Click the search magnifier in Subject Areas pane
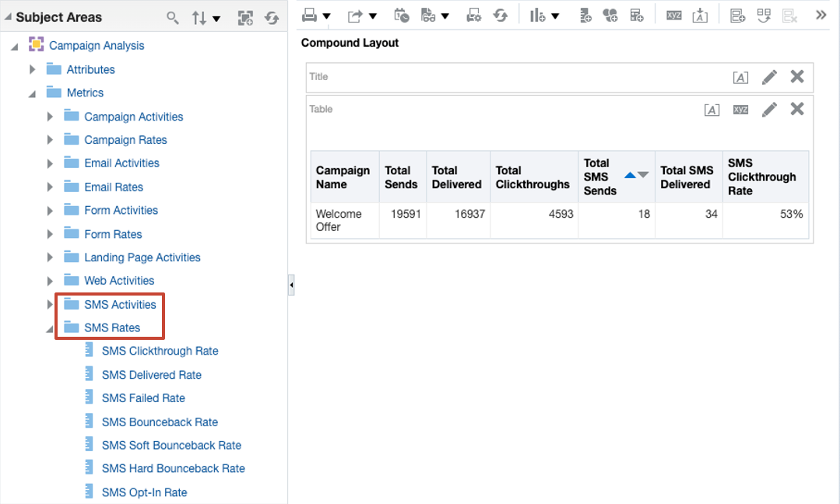Screen dimensions: 840x504 (x=172, y=16)
